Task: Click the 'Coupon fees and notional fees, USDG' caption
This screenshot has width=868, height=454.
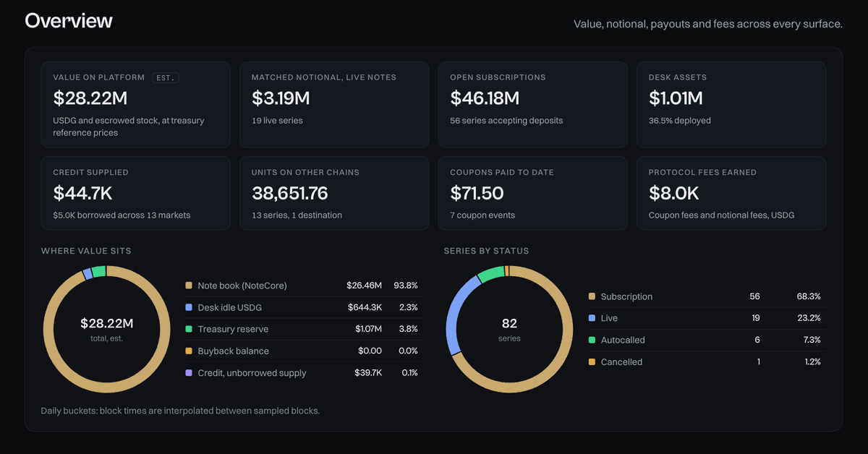Action: 721,215
